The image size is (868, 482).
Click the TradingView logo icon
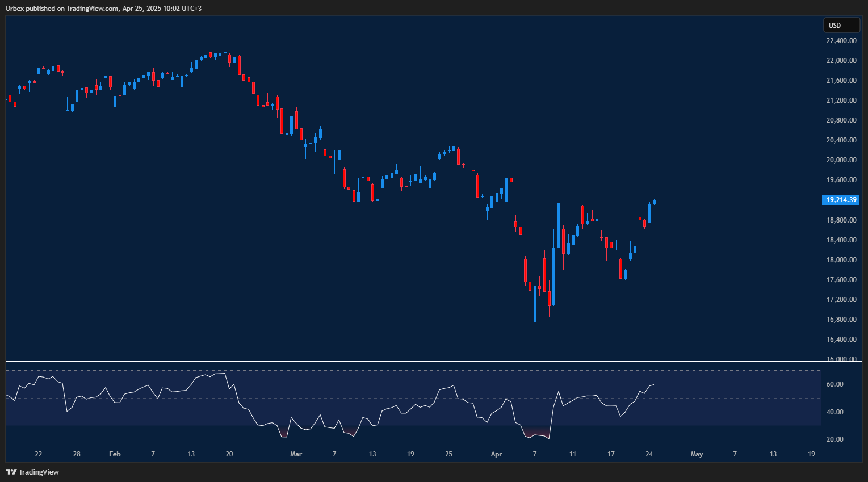pyautogui.click(x=10, y=472)
